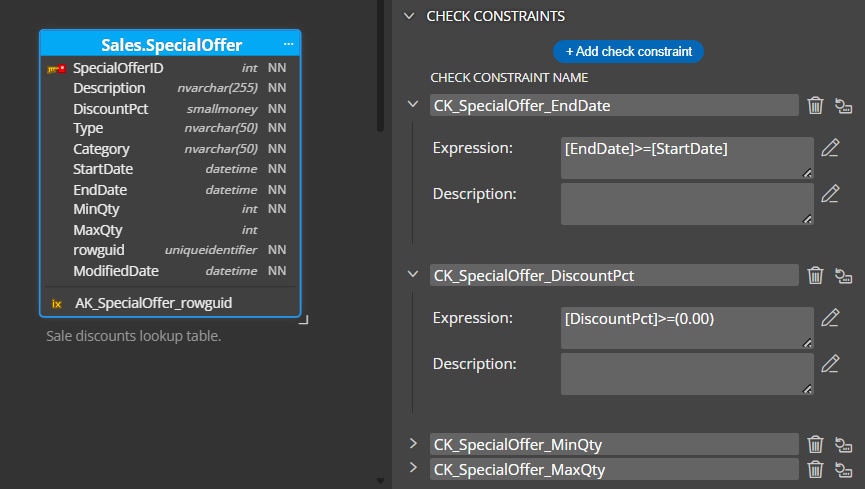
Task: Delete the CK_SpecialOffer_DiscountPct constraint
Action: [815, 275]
